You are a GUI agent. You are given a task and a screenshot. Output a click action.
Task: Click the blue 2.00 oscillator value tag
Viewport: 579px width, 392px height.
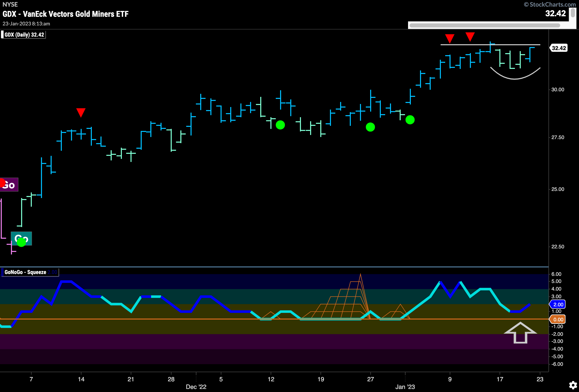pos(558,304)
